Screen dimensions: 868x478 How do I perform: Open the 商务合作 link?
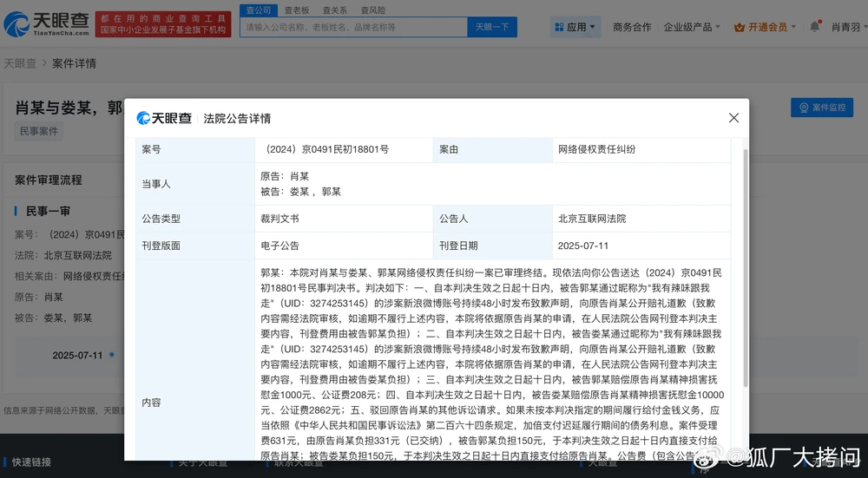click(x=632, y=27)
